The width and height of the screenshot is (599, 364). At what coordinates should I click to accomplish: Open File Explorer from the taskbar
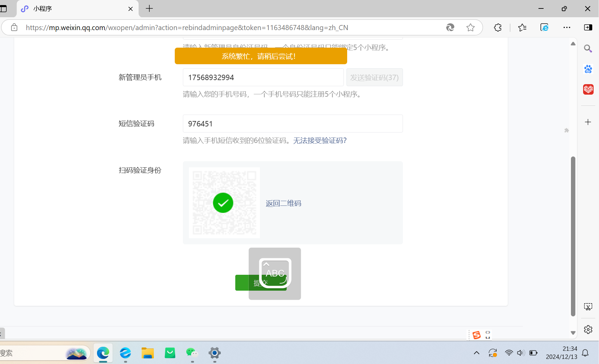pyautogui.click(x=148, y=353)
